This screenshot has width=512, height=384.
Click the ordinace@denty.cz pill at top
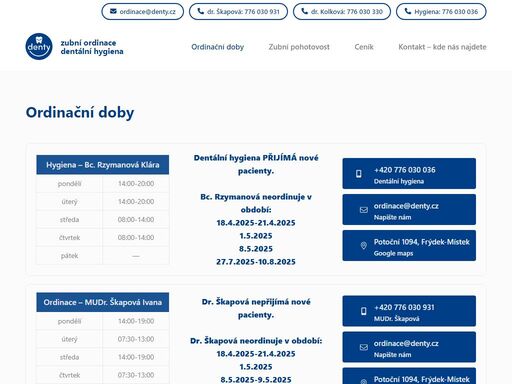pyautogui.click(x=143, y=12)
